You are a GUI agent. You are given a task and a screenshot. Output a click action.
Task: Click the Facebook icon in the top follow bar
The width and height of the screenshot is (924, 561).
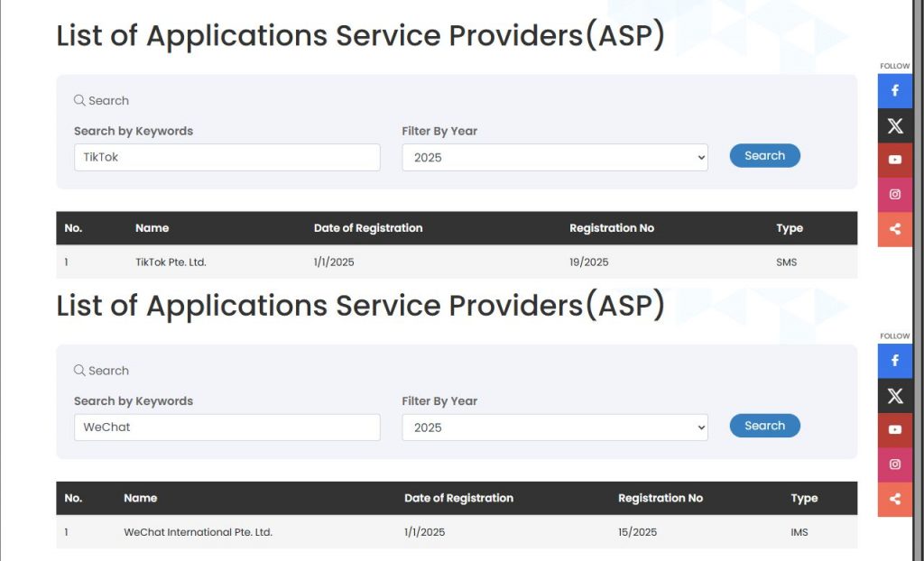894,91
